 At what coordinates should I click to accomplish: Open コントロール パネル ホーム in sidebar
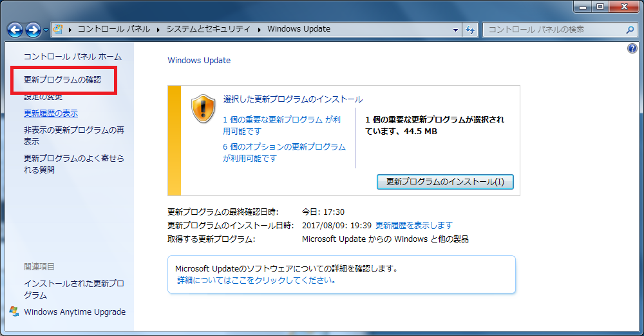pyautogui.click(x=72, y=57)
